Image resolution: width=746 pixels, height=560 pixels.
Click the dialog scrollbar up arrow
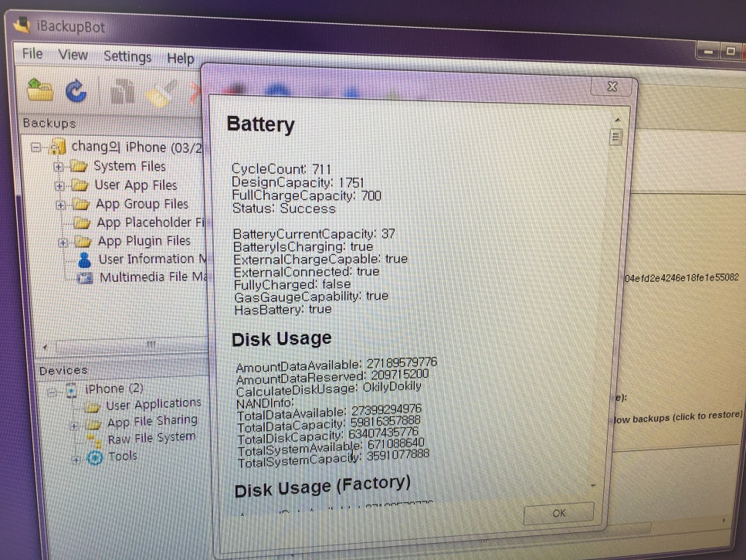click(617, 120)
